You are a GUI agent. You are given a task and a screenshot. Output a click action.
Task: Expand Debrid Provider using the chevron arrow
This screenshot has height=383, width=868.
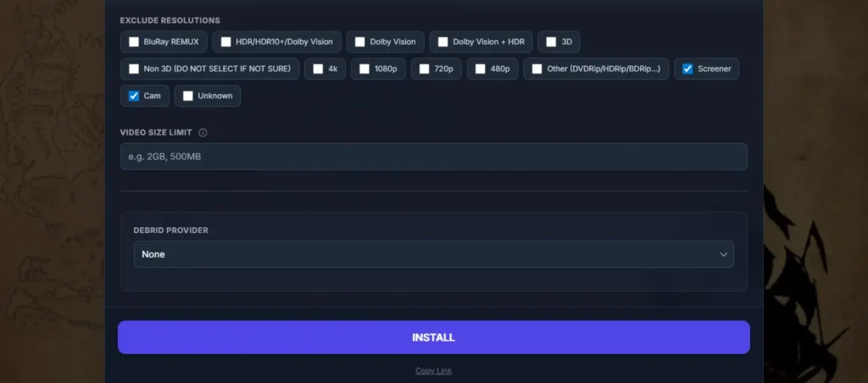[723, 254]
